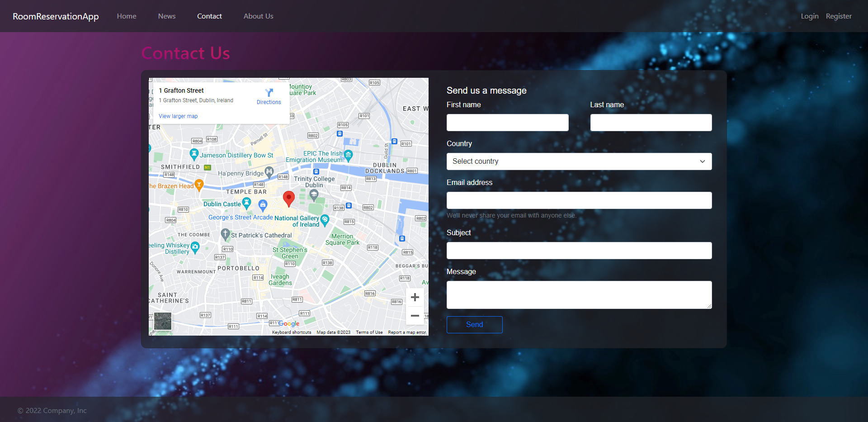The height and width of the screenshot is (422, 868).
Task: Click the Google logo on the map
Action: [x=288, y=323]
